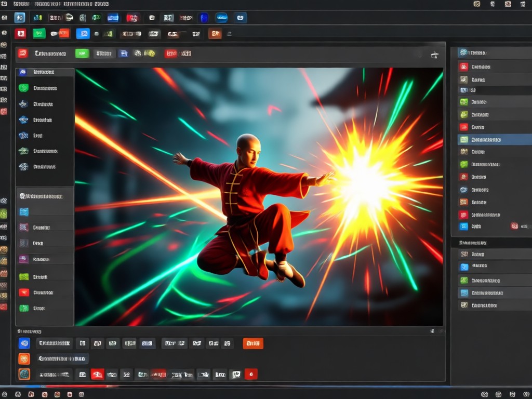
Task: Select the green-icon row in the upper left list
Action: 45,88
